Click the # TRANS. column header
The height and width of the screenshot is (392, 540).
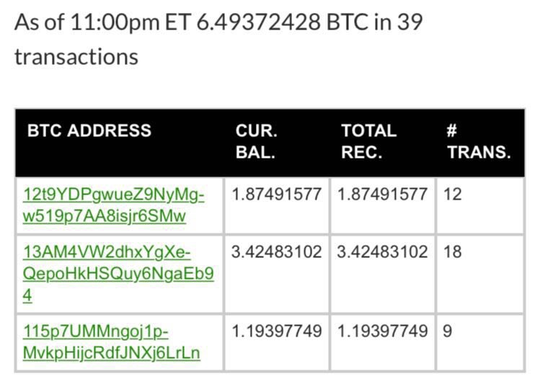(x=479, y=141)
